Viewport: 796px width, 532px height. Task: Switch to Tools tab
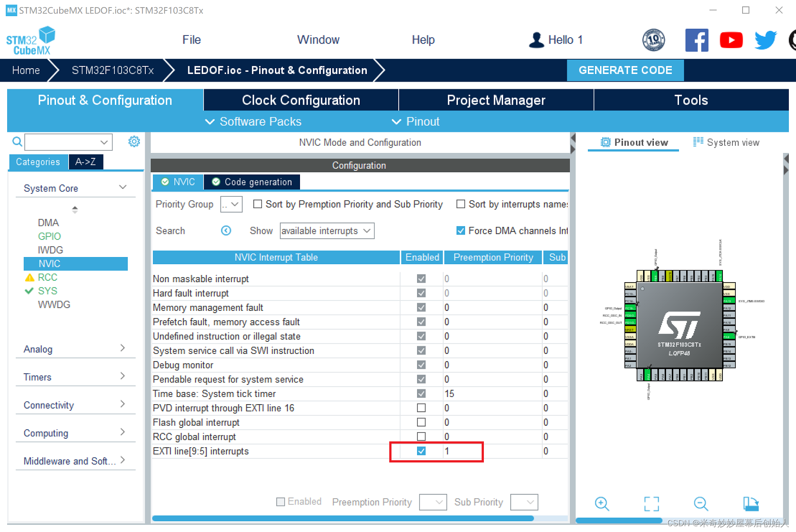tap(691, 100)
